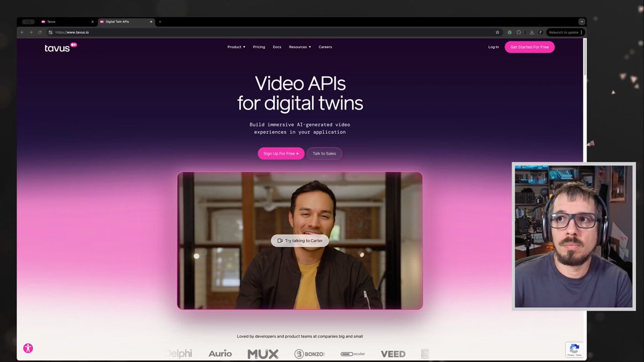This screenshot has height=362, width=644.
Task: Click the 'Build immersive AI-generated video' subtitle text
Action: coord(300,128)
